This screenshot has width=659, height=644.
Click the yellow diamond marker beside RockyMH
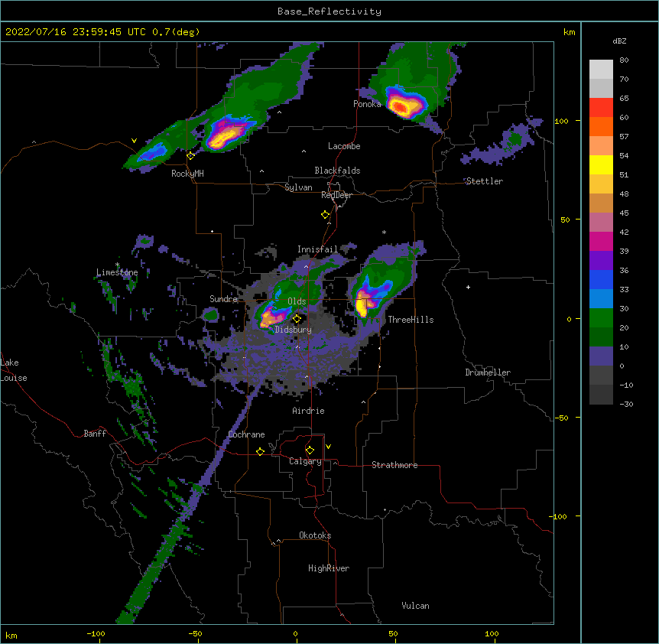[x=190, y=156]
